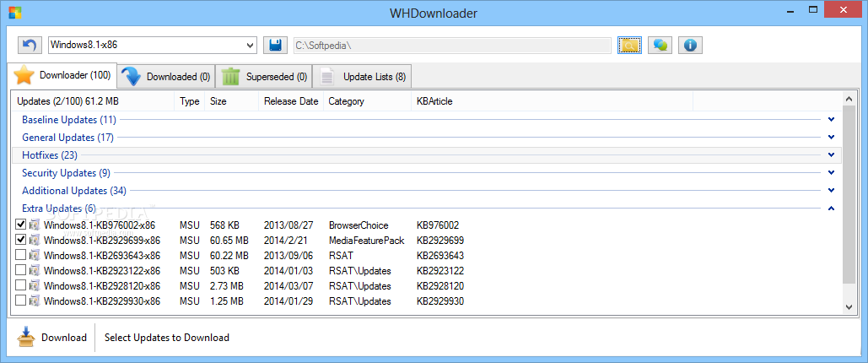Click the BrowserChoice category cell
868x363 pixels.
pyautogui.click(x=359, y=225)
